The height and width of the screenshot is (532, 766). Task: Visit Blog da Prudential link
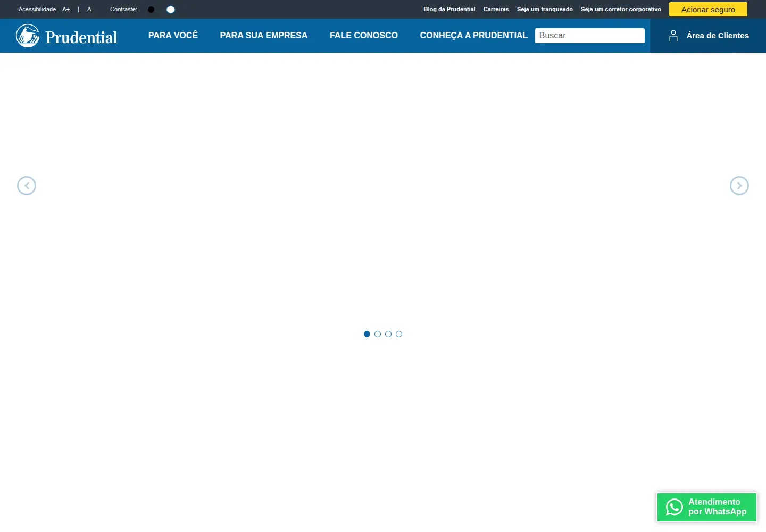pos(449,9)
